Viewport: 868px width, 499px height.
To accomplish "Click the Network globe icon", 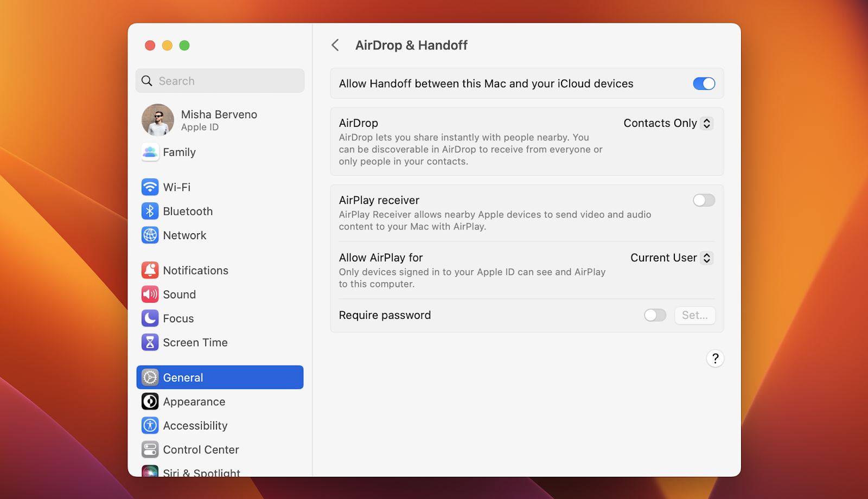I will [150, 235].
